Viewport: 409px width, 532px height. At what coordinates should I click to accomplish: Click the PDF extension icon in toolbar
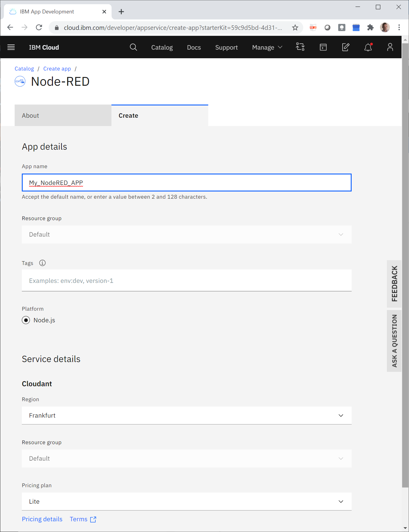(313, 27)
